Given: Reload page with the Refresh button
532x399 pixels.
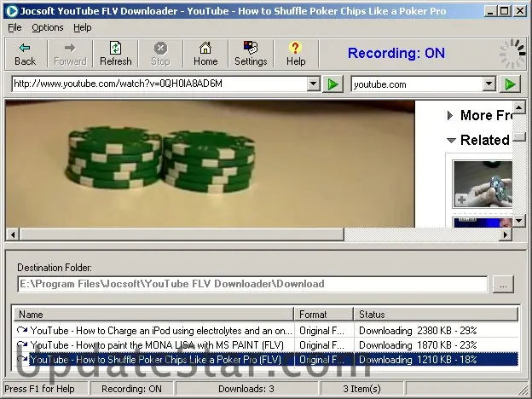Looking at the screenshot, I should pyautogui.click(x=115, y=55).
